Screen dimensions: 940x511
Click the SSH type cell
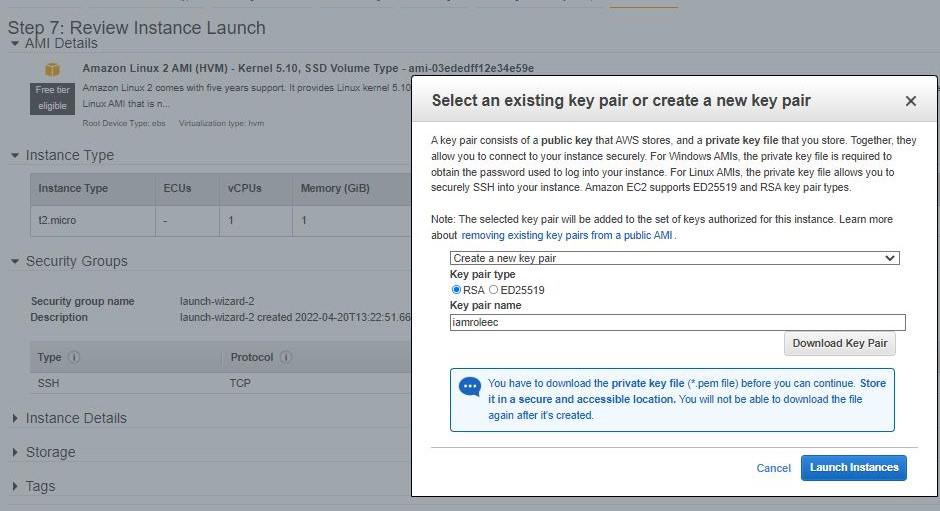point(49,383)
